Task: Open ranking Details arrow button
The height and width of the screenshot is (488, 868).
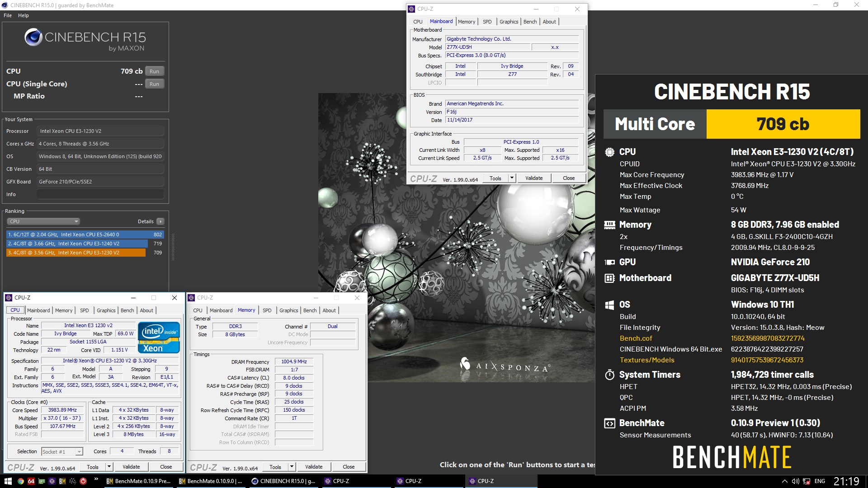Action: (x=160, y=221)
